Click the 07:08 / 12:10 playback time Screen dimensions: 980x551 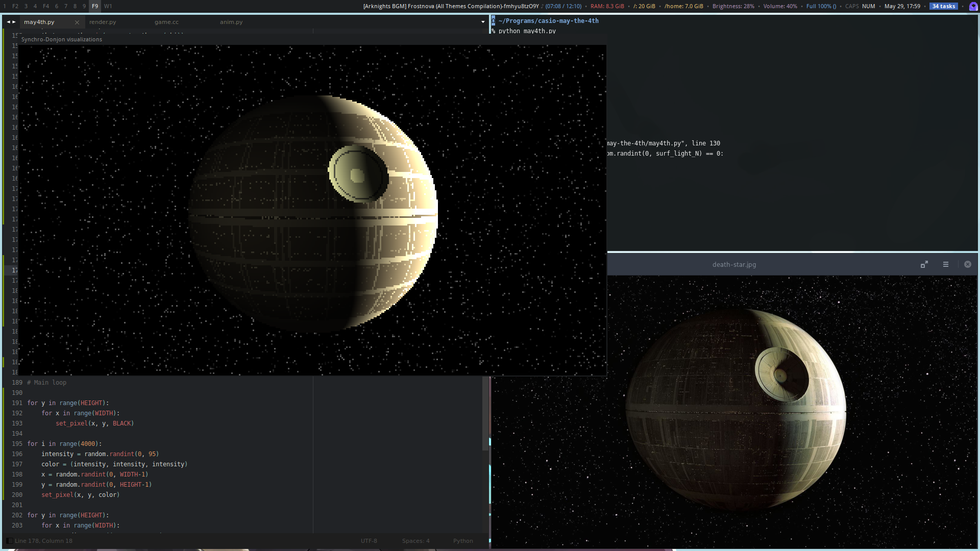[563, 6]
